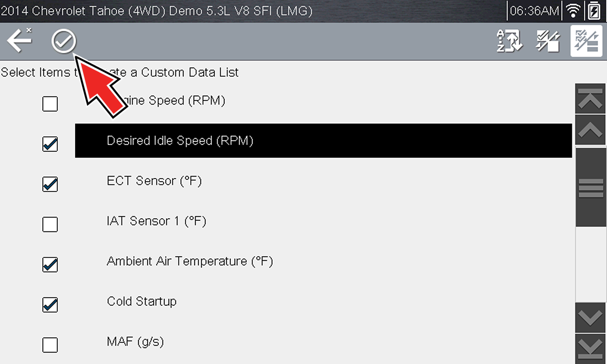Viewport: 607px width, 364px height.
Task: Confirm selection with the checkmark icon
Action: pos(64,41)
